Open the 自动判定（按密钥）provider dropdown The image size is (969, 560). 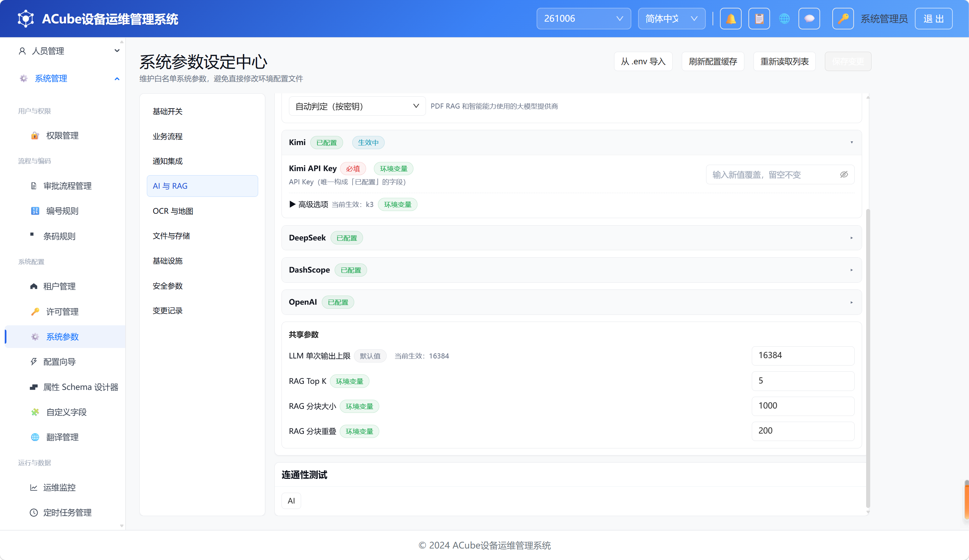pos(357,106)
